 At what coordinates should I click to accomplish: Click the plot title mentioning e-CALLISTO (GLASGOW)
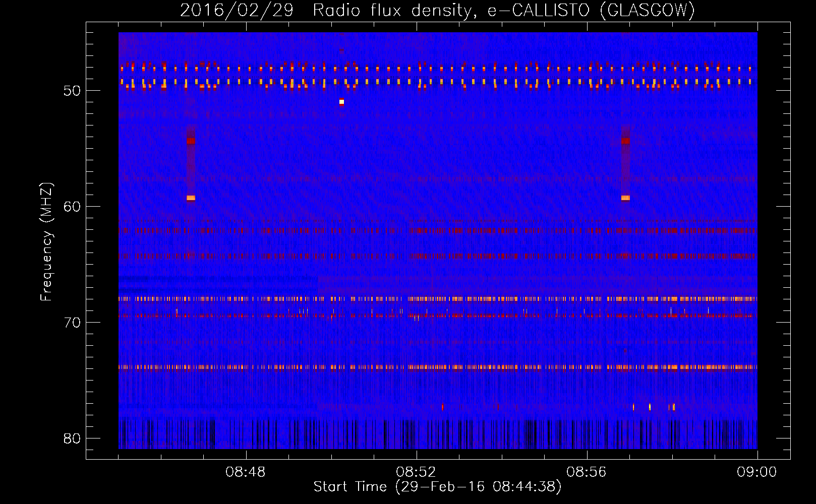[x=437, y=10]
